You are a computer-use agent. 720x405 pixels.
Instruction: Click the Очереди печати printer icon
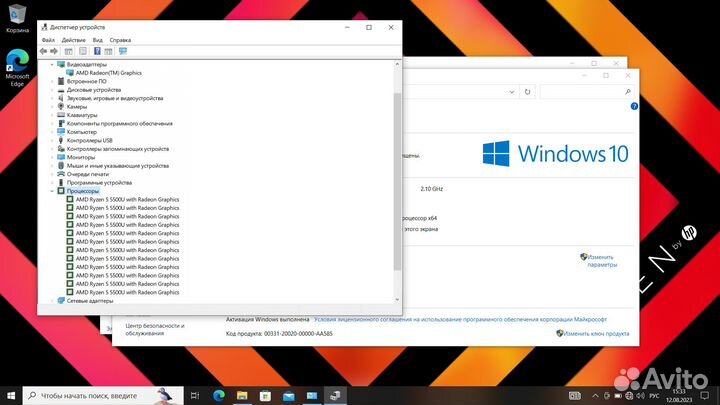point(61,174)
